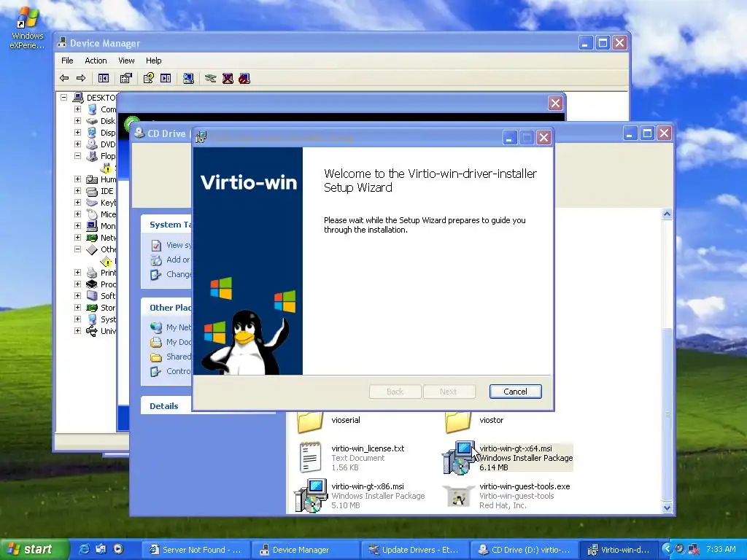Click the Update Driver toolbar icon
This screenshot has height=560, width=747.
(211, 78)
